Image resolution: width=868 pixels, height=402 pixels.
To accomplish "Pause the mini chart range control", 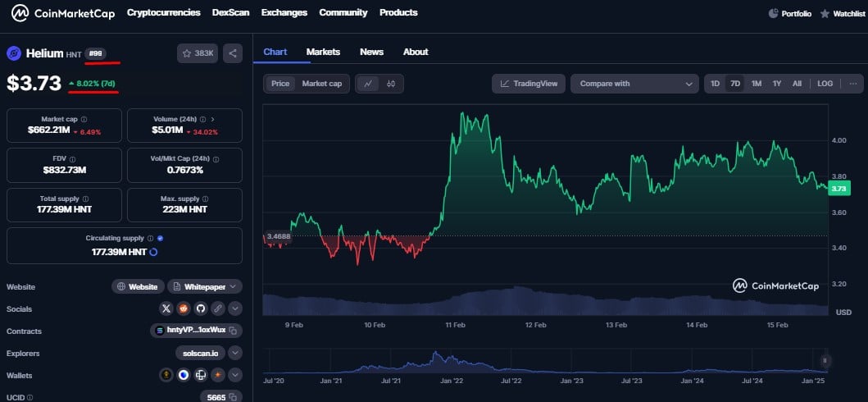I will click(x=825, y=360).
